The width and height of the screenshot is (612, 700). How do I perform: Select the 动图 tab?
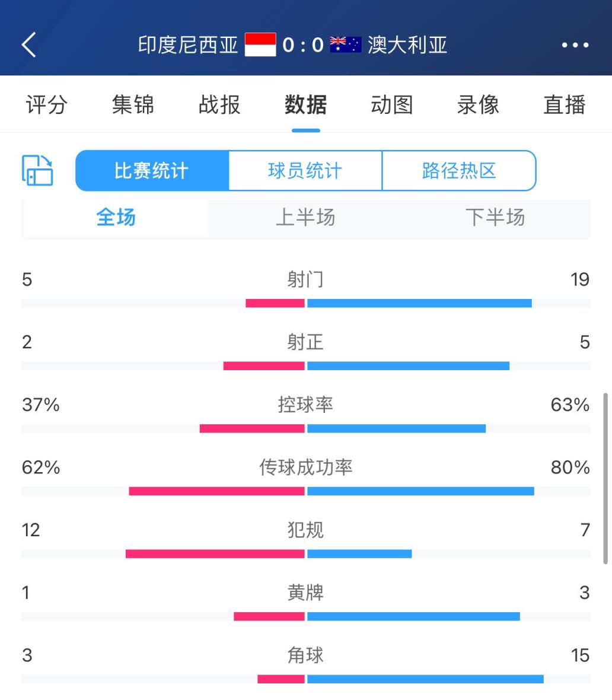coord(391,105)
